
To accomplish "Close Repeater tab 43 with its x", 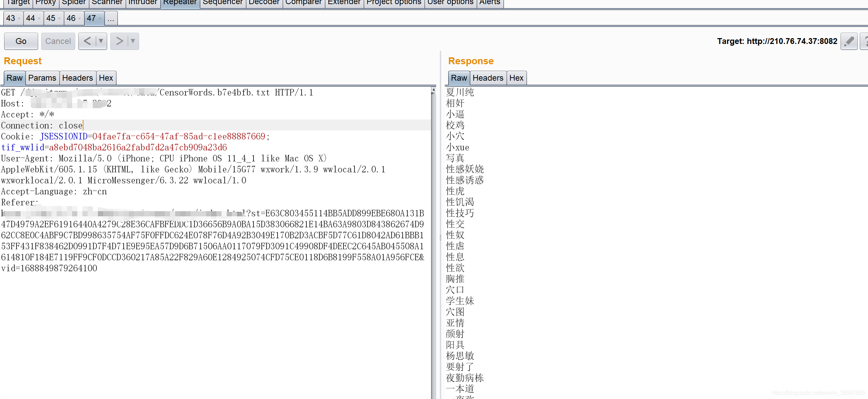I will 19,19.
